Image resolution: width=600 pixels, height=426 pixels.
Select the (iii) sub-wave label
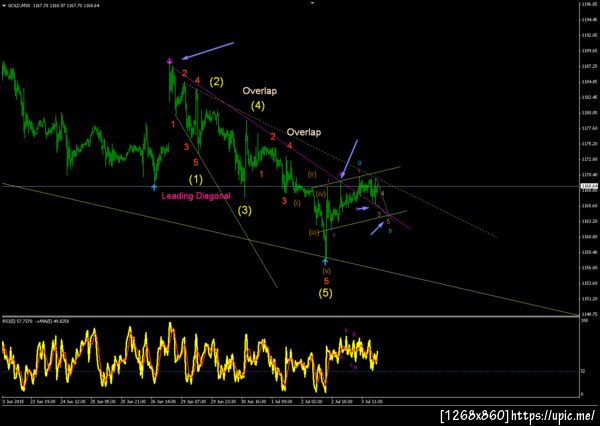(x=314, y=233)
